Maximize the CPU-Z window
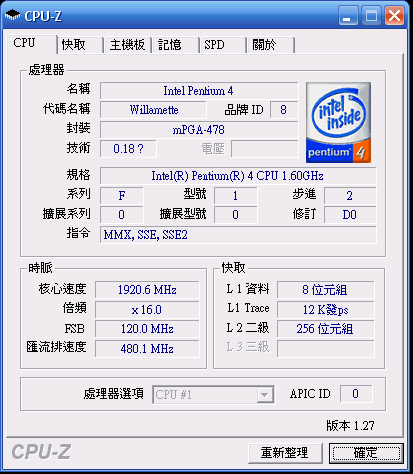The image size is (413, 474). click(x=371, y=16)
